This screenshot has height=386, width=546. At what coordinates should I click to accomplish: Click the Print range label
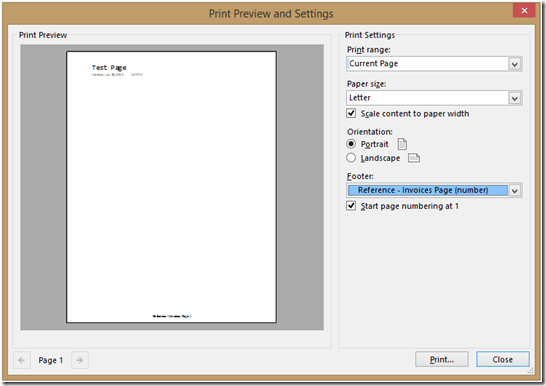click(368, 50)
